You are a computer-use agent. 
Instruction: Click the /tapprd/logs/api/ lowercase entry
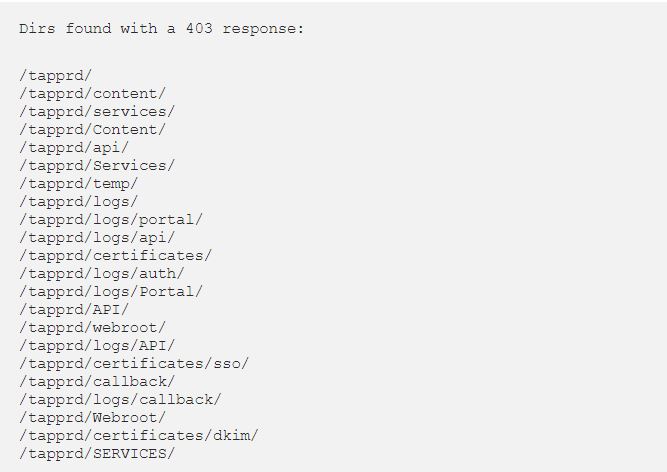click(x=97, y=238)
